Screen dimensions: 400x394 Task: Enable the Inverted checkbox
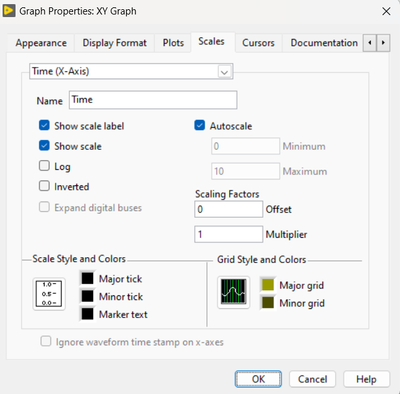(44, 186)
